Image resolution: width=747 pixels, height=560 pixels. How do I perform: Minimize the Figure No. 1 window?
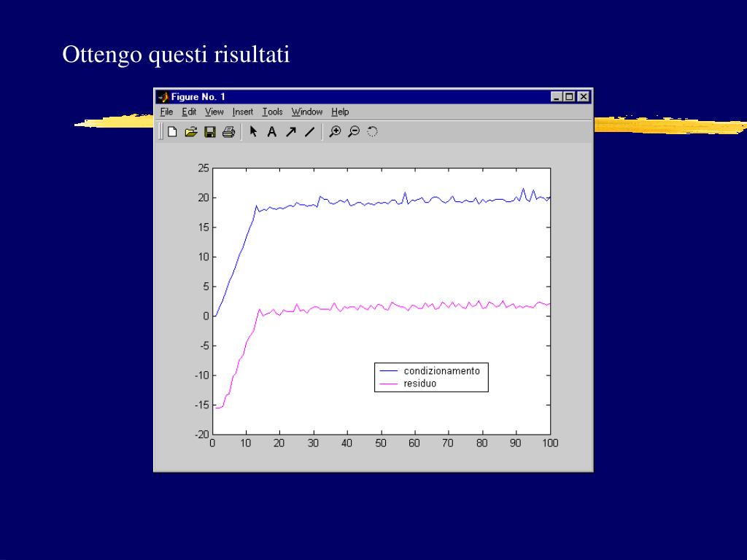click(557, 97)
